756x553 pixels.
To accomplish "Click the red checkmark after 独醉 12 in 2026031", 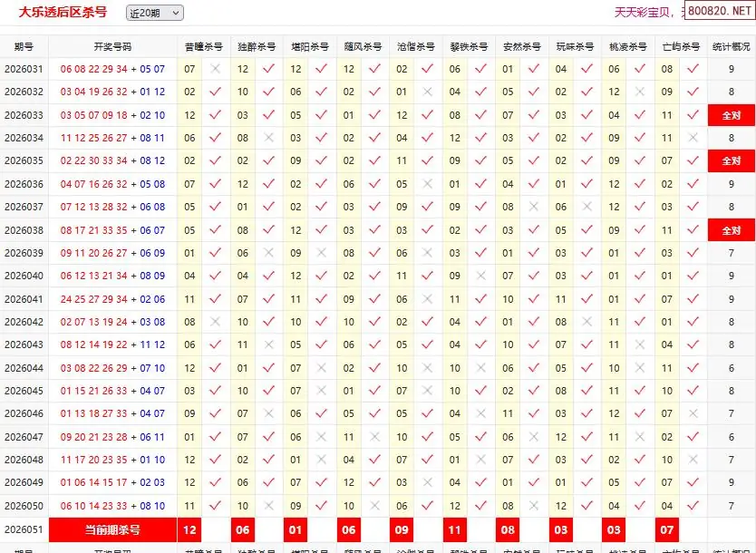I will tap(268, 69).
